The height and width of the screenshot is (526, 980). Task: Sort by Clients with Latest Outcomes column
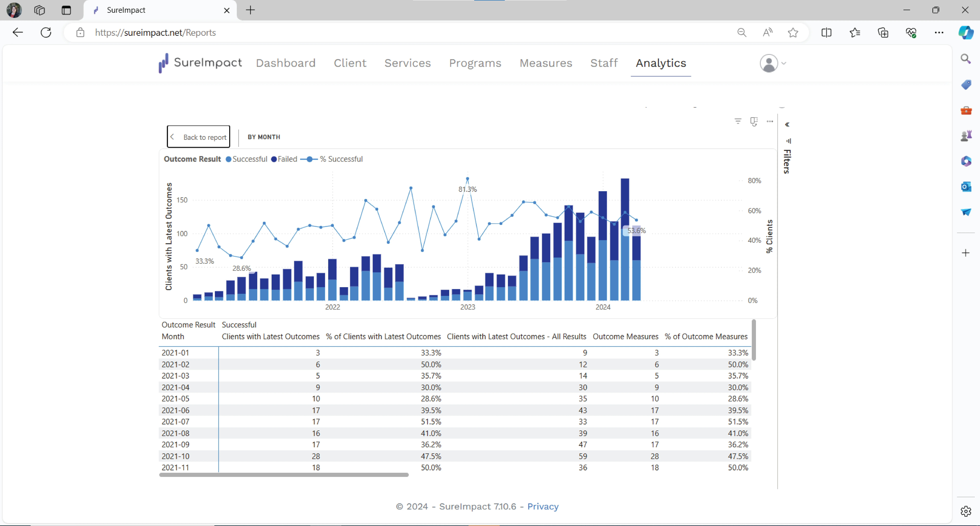270,337
